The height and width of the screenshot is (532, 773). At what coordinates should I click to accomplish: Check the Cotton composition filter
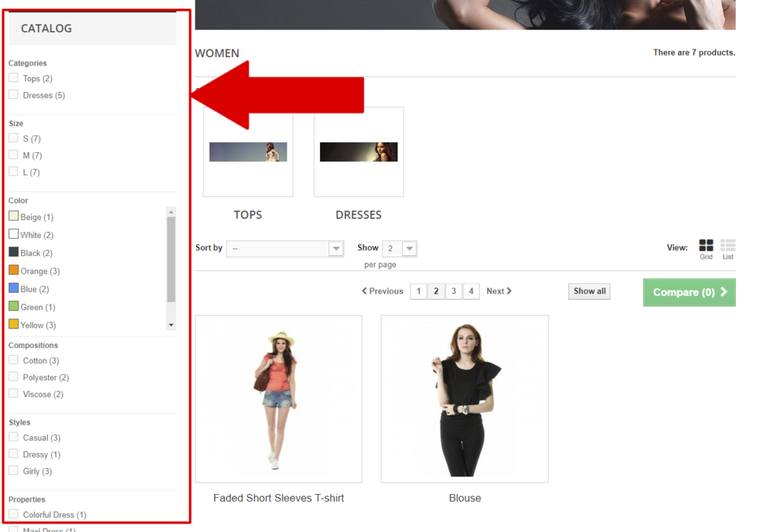(x=13, y=360)
